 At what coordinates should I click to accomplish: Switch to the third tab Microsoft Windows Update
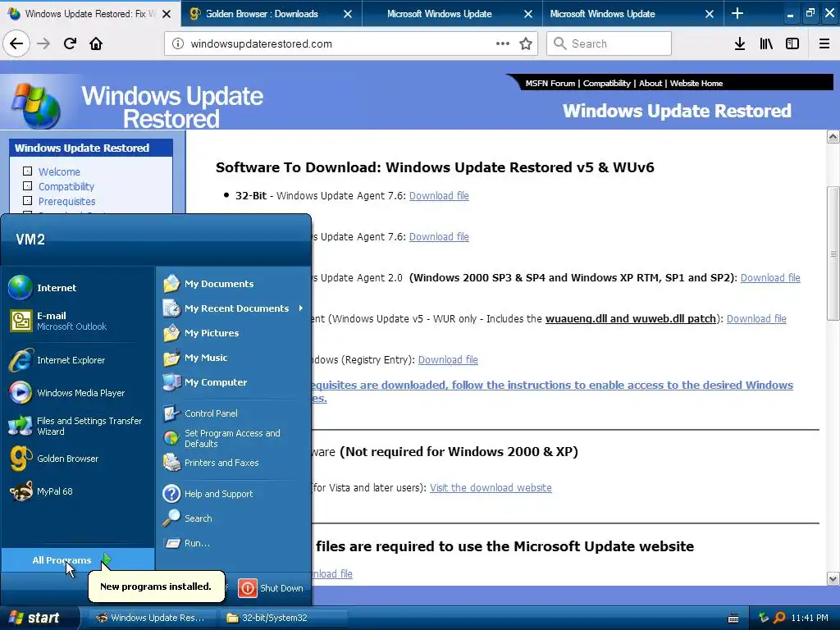pyautogui.click(x=453, y=13)
